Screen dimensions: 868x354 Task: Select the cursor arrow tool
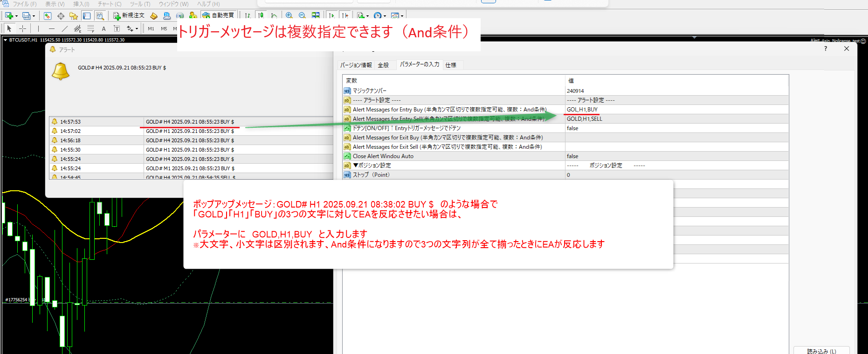[9, 29]
